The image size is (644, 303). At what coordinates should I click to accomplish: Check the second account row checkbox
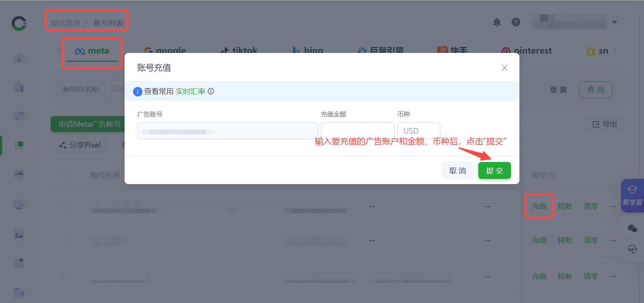point(66,240)
